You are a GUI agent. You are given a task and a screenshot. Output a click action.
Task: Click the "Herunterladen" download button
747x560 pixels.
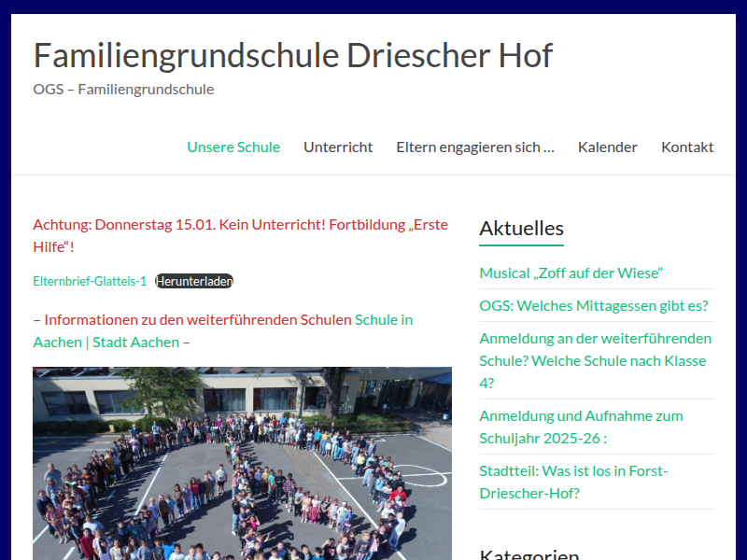tap(194, 280)
